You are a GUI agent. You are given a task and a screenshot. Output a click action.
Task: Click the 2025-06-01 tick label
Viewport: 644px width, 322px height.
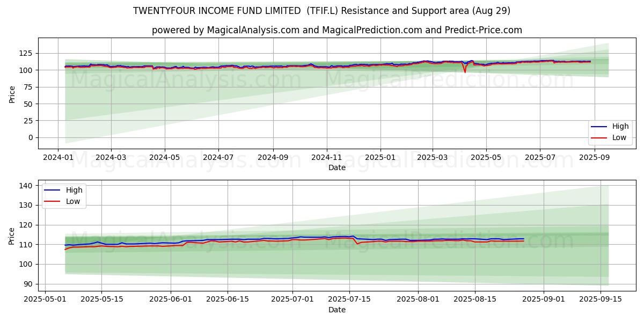171,301
